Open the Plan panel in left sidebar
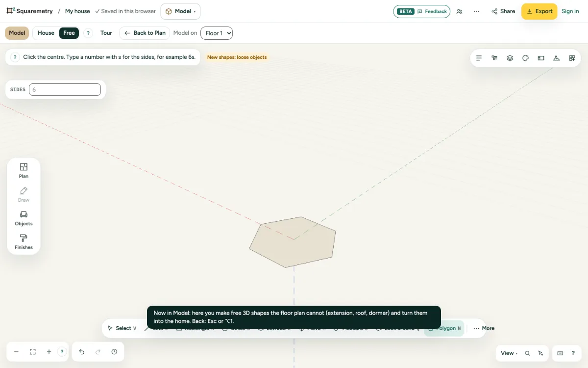 point(24,171)
